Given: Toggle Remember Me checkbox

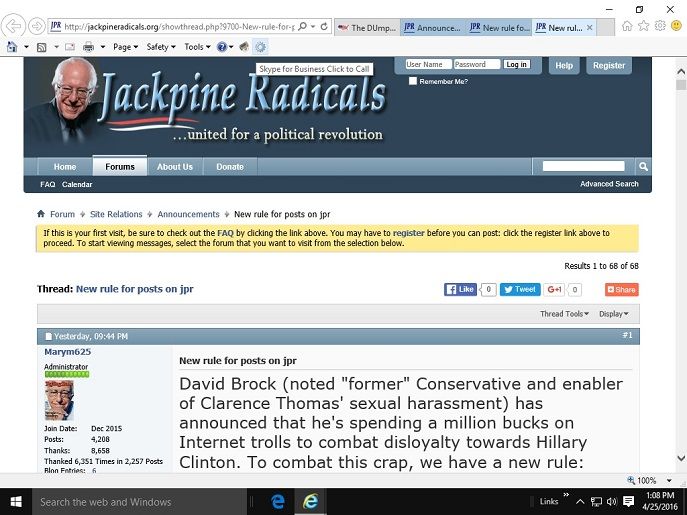Looking at the screenshot, I should click(x=413, y=81).
